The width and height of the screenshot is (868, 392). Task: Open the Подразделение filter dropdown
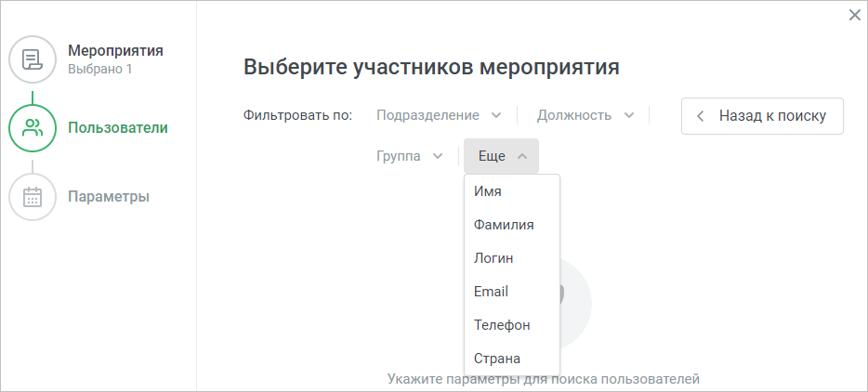point(439,115)
